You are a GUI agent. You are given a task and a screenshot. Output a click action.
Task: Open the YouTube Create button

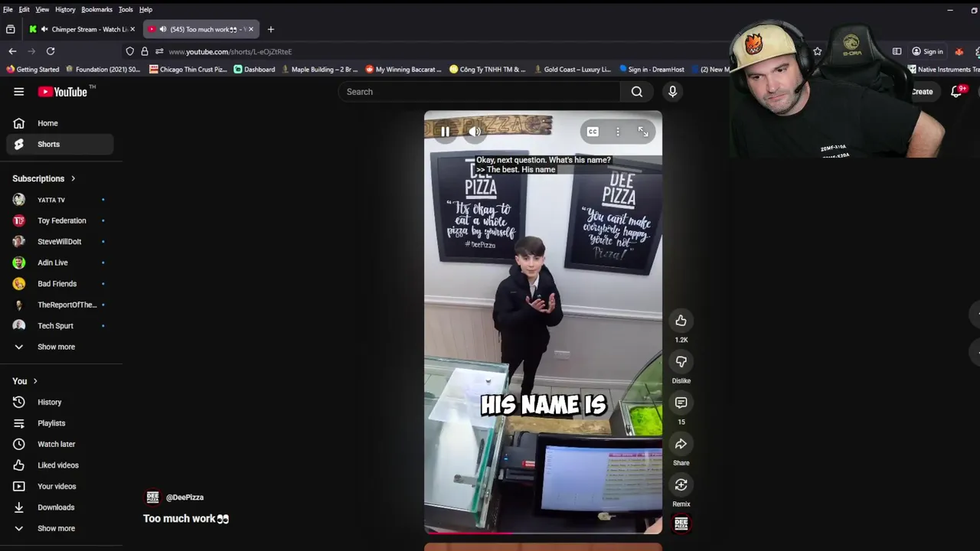pos(922,92)
